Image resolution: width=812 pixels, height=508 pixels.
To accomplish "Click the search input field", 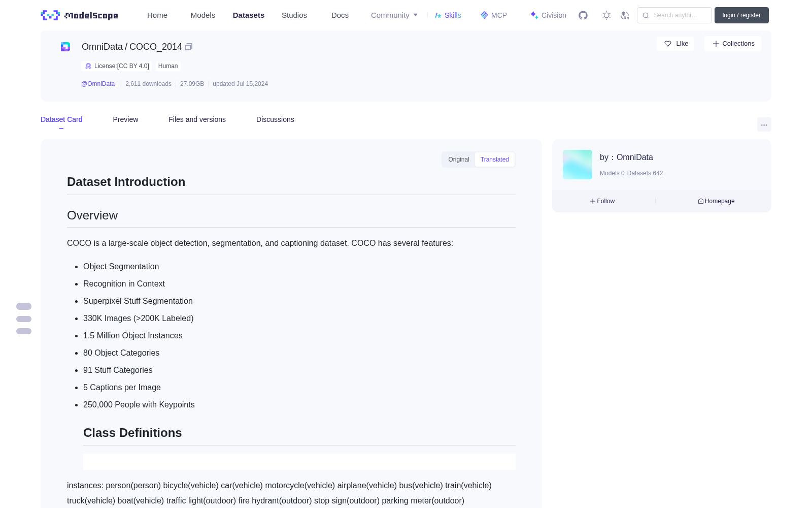I will (x=674, y=15).
